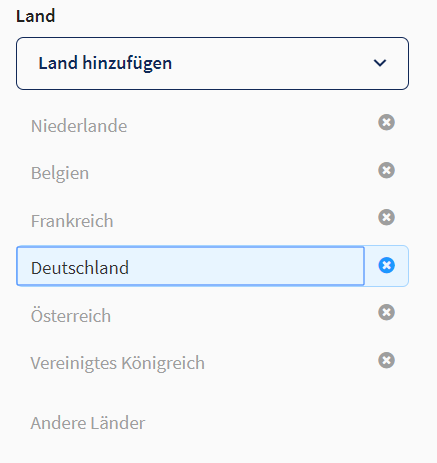The height and width of the screenshot is (463, 437).
Task: Open the Andere Länder section
Action: click(x=88, y=423)
